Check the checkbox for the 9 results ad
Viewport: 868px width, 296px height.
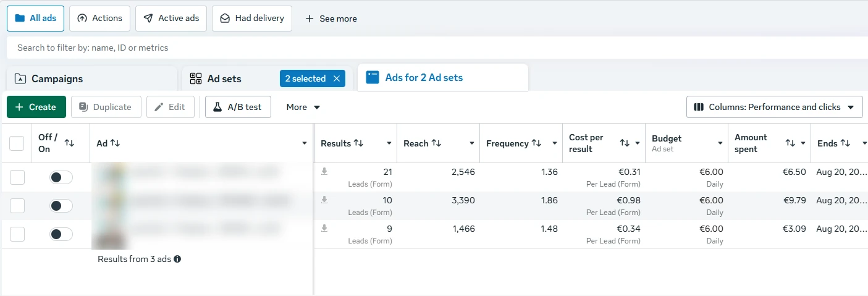(x=17, y=234)
